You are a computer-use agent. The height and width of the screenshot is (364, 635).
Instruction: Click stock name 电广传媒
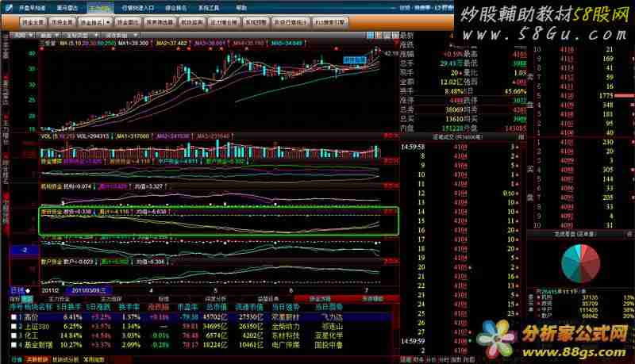tap(286, 345)
